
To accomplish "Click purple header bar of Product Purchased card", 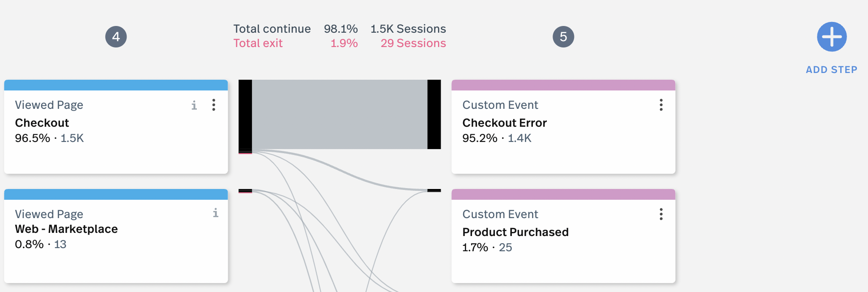I will [x=563, y=194].
